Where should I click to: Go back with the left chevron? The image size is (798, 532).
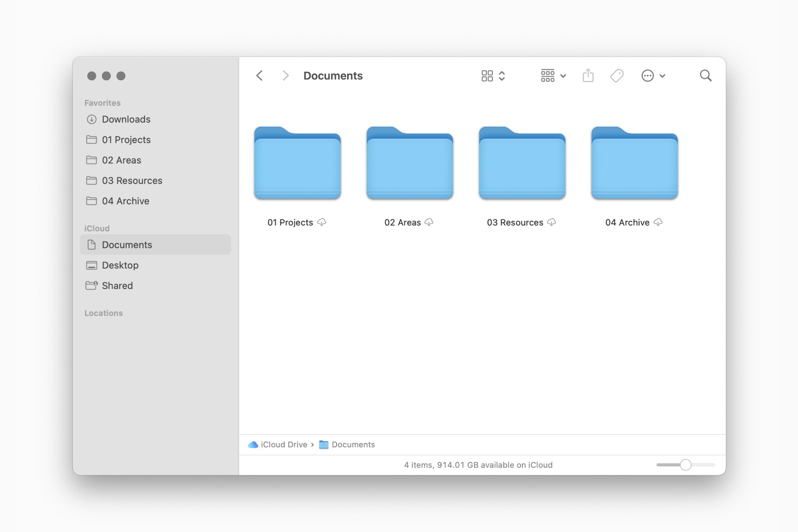260,76
